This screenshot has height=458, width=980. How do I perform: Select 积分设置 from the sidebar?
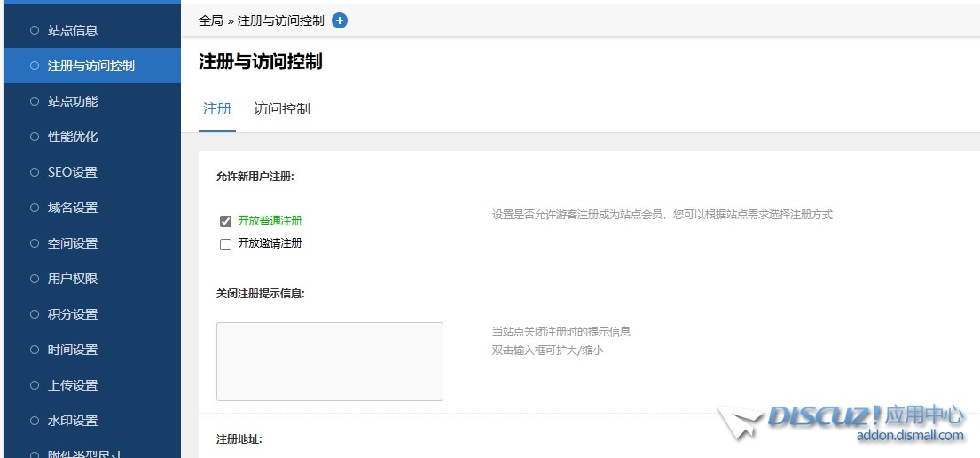click(x=73, y=314)
